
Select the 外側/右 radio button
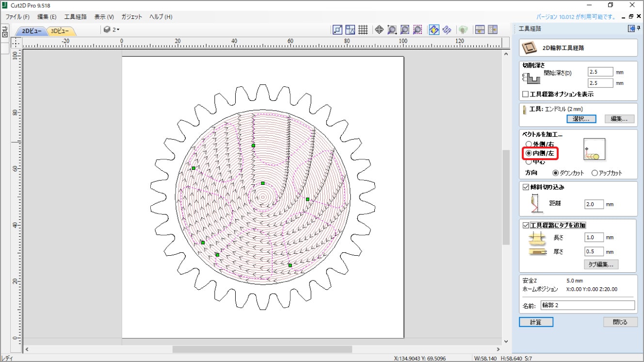(x=529, y=144)
